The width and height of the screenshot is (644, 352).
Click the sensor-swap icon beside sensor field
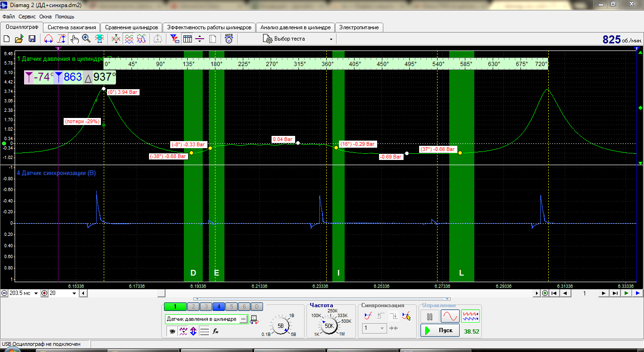pyautogui.click(x=254, y=319)
